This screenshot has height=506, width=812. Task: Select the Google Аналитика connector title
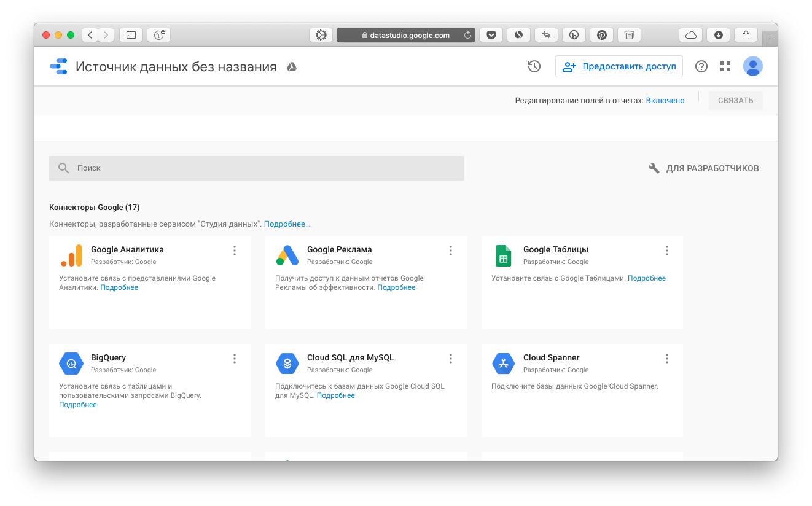(x=127, y=249)
